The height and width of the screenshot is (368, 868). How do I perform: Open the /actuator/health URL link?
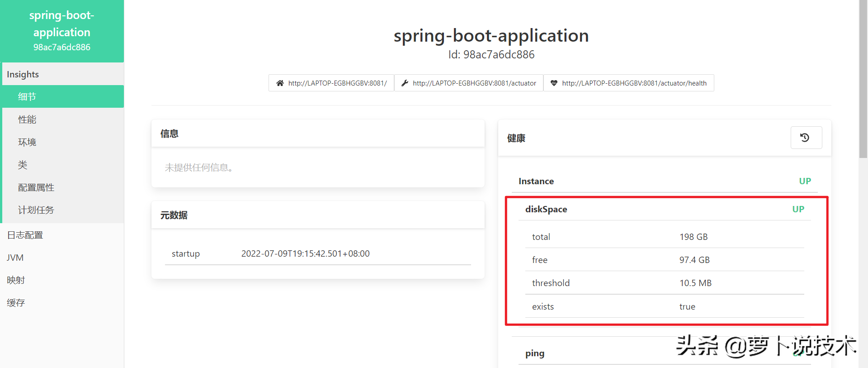629,83
